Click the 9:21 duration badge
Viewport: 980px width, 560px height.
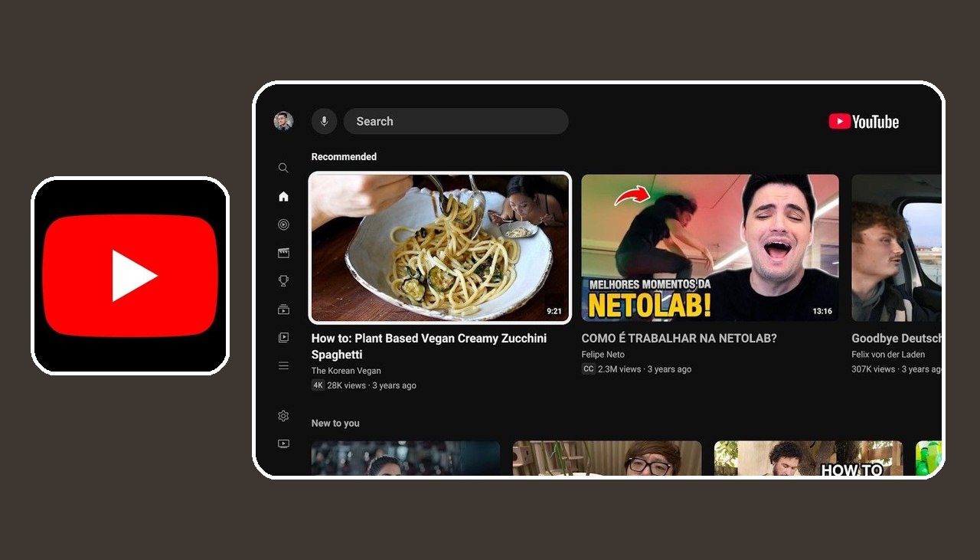(554, 311)
